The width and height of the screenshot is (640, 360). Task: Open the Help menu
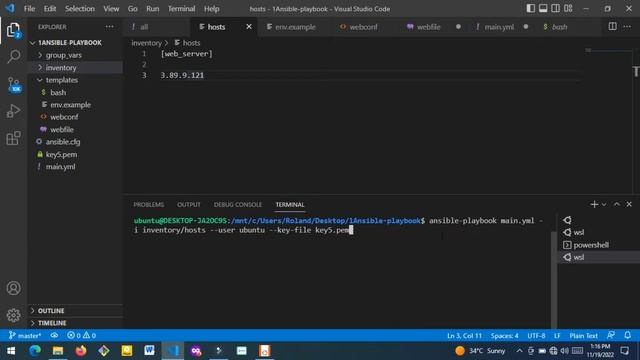[211, 9]
